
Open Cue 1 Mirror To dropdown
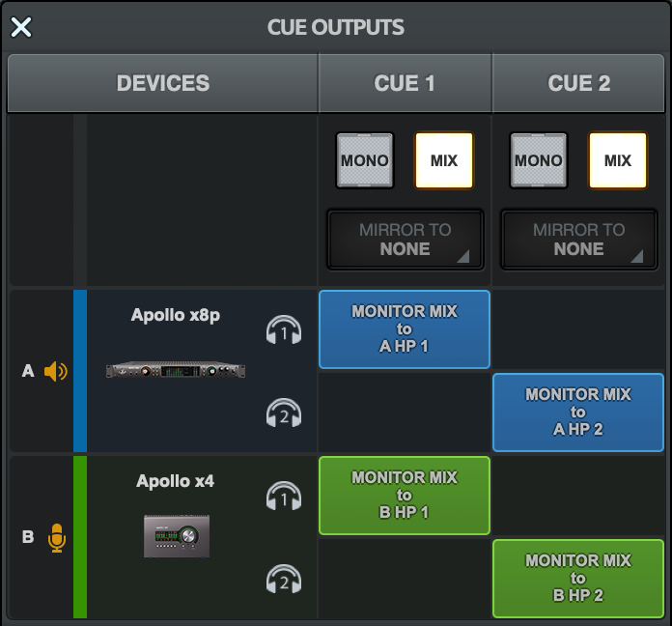coord(405,240)
